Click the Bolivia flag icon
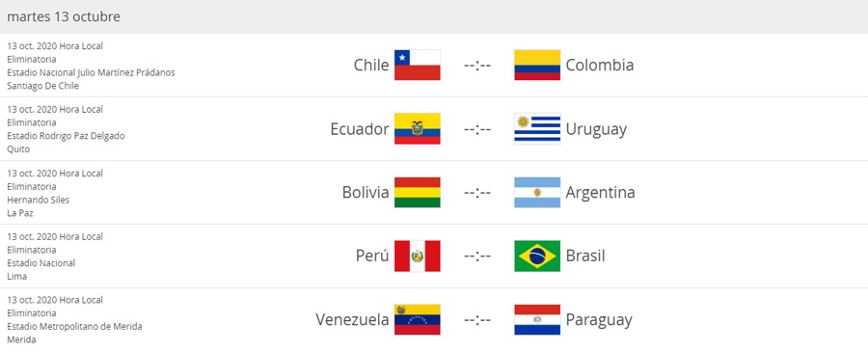 tap(417, 192)
